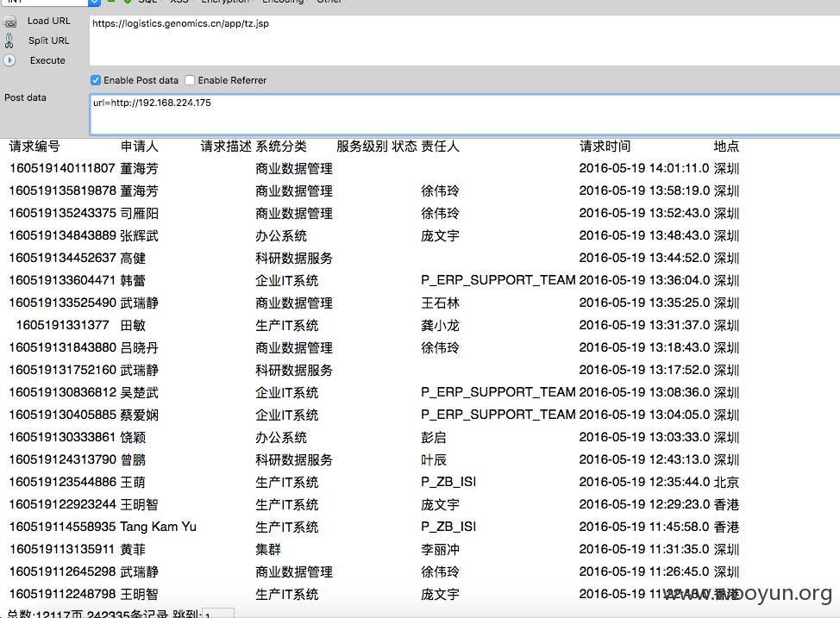Select request number 160519131752160
Image resolution: width=840 pixels, height=618 pixels.
[62, 370]
